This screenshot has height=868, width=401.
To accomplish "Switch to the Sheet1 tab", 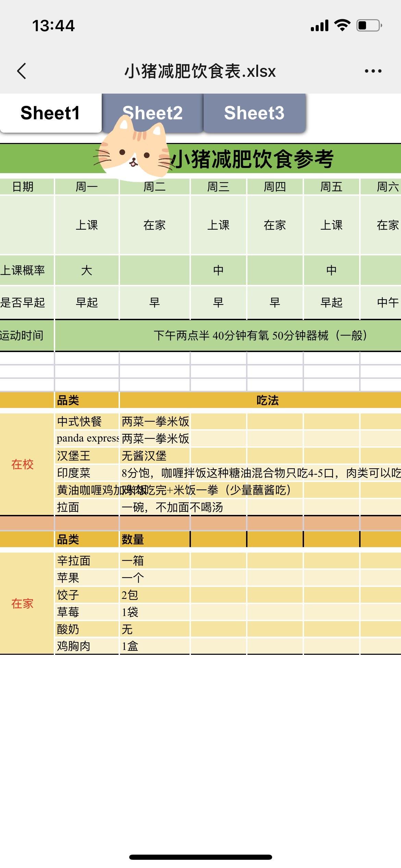I will (50, 113).
